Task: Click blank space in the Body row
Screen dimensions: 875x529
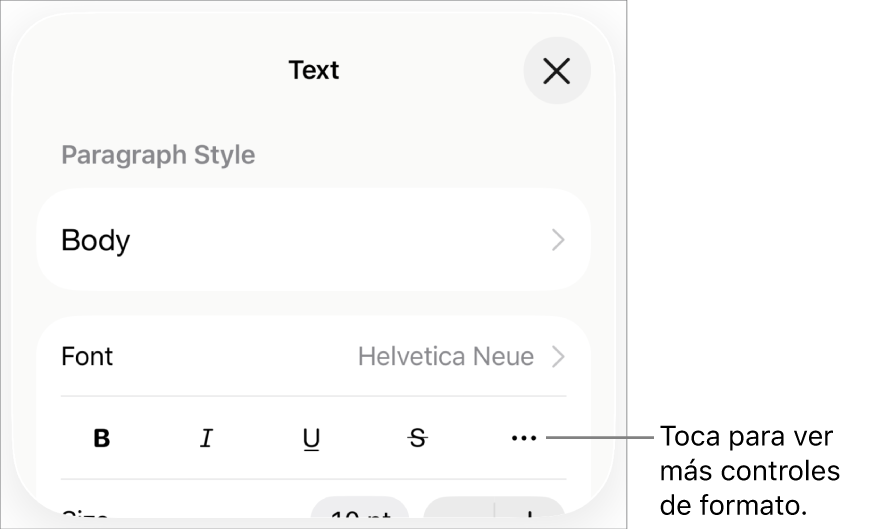Action: tap(330, 241)
